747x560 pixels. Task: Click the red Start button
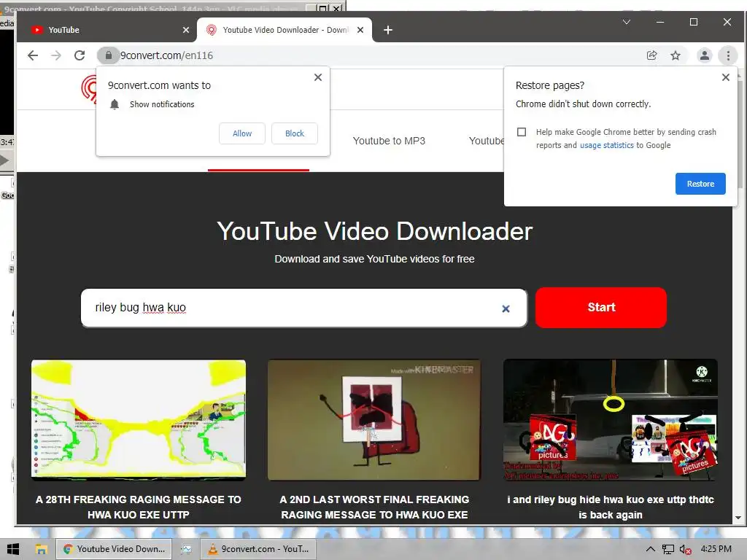(601, 308)
